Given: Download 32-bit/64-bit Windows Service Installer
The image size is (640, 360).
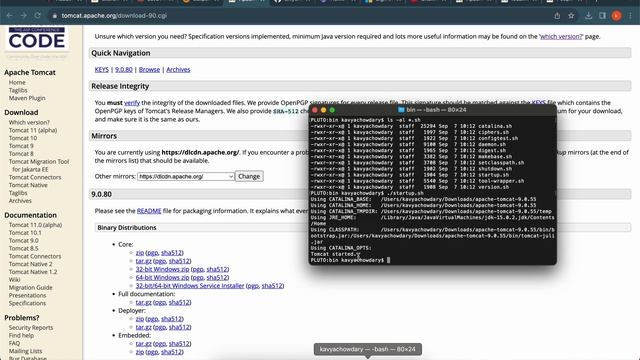Looking at the screenshot, I should point(190,286).
